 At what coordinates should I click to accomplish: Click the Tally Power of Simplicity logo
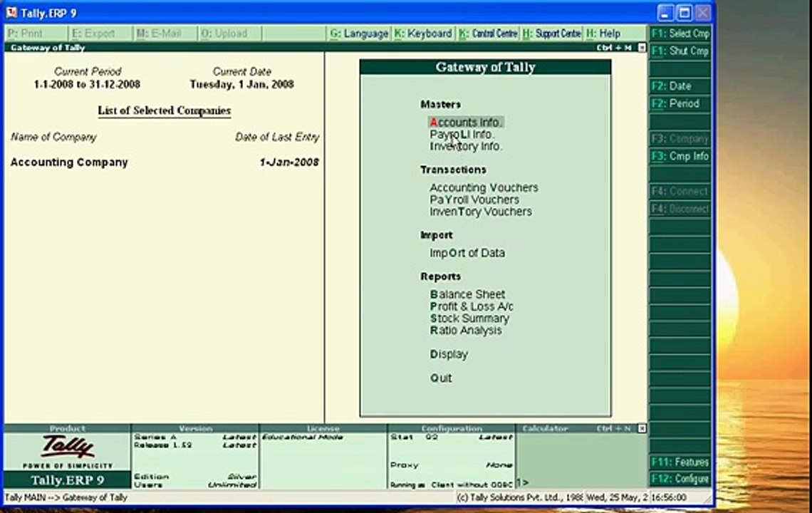pos(68,451)
